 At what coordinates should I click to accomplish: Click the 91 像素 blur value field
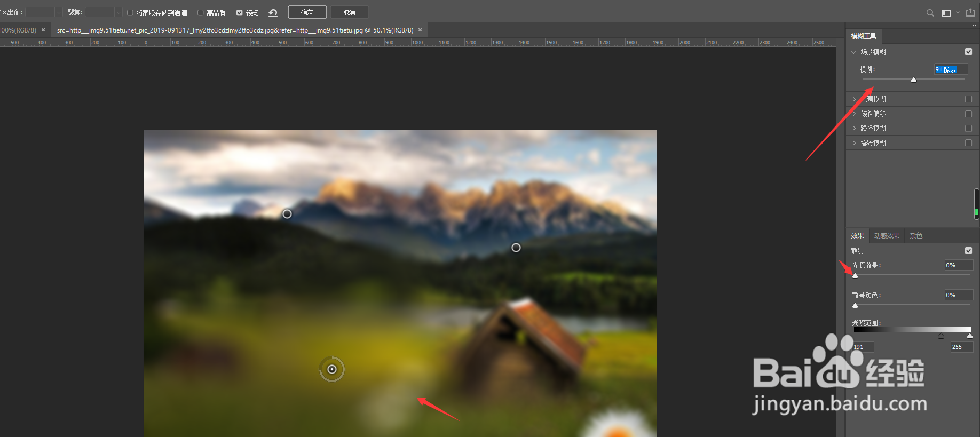click(951, 69)
